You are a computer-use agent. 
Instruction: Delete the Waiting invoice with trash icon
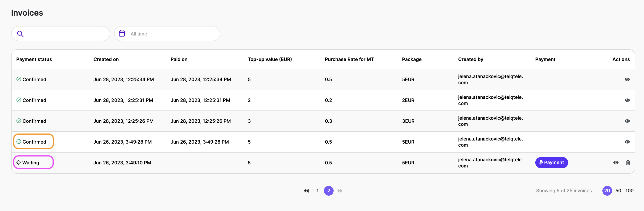627,163
